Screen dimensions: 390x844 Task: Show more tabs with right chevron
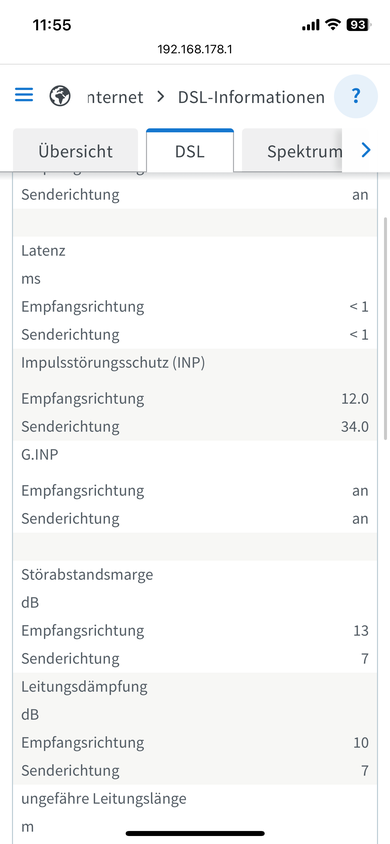(366, 150)
